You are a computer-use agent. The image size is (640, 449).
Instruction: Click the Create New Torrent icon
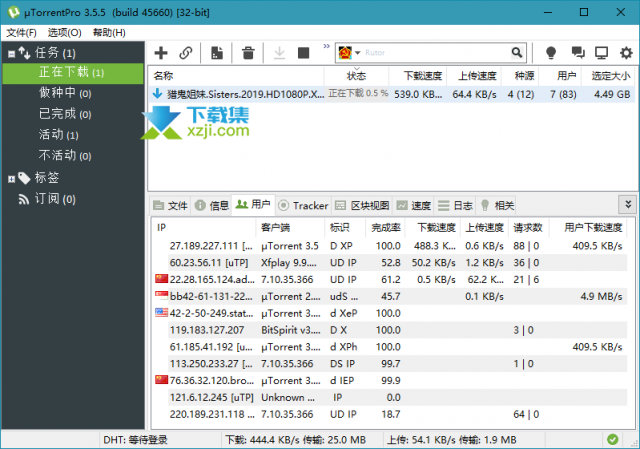click(217, 53)
